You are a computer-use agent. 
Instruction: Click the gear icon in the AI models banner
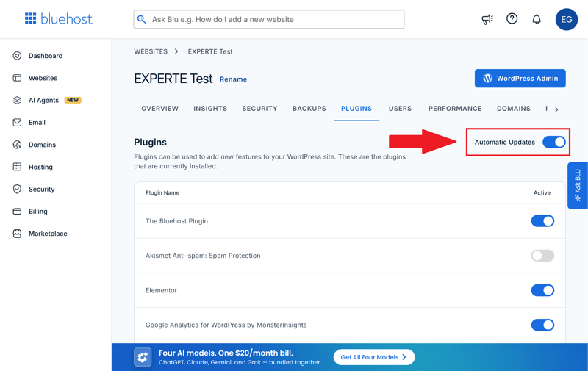coord(143,357)
